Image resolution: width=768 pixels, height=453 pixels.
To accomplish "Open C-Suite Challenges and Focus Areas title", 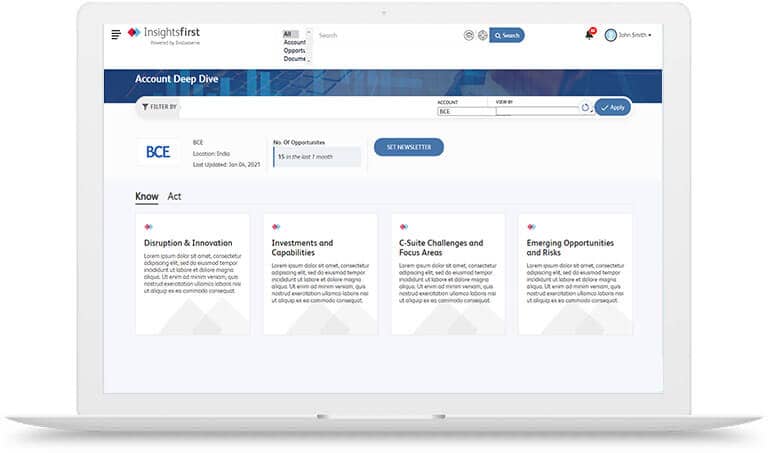I will coord(441,248).
